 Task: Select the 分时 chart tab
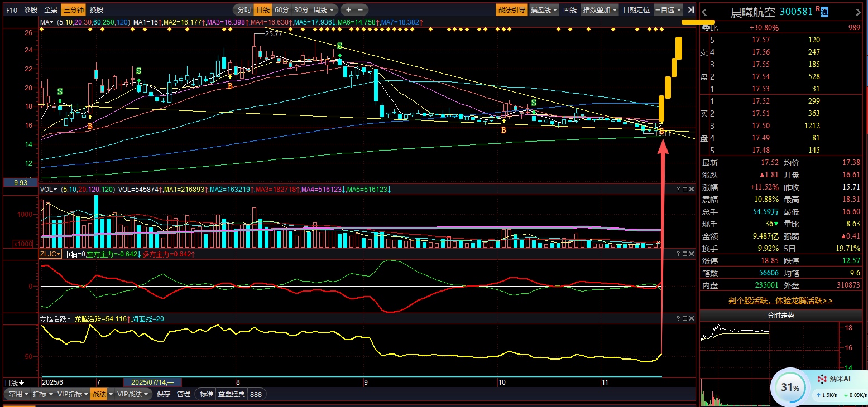click(x=244, y=9)
